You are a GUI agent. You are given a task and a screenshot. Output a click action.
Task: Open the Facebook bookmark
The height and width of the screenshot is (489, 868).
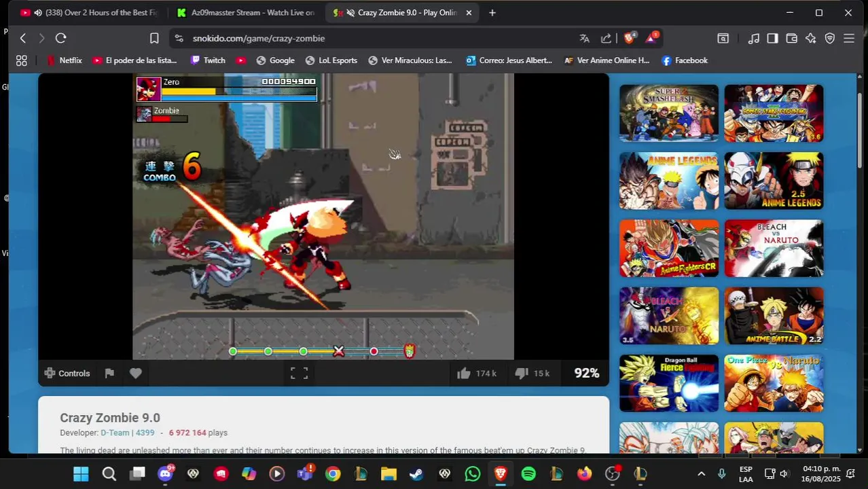click(685, 60)
